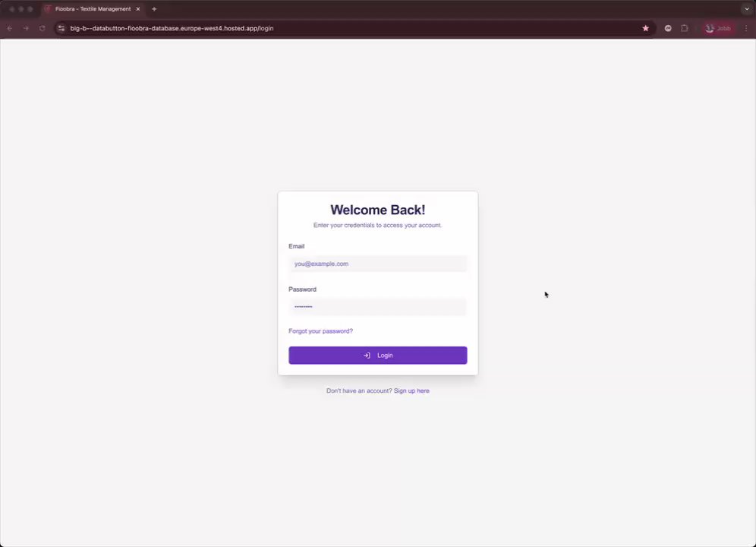Bookmark this page with the star icon

click(646, 28)
